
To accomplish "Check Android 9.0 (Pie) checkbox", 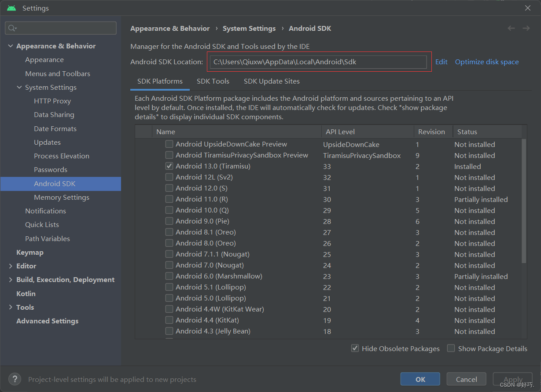I will (x=169, y=221).
